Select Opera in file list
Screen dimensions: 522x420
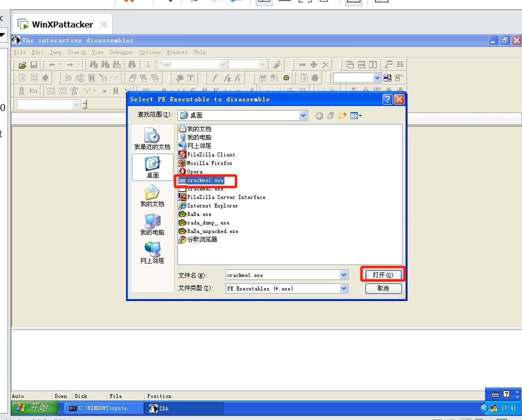(191, 171)
